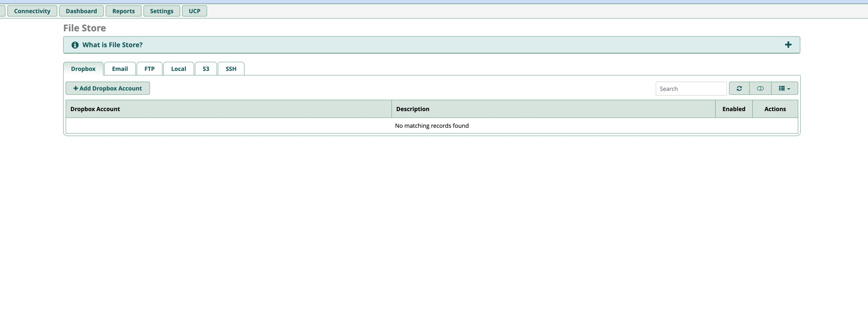Open the UCP menu

(x=194, y=11)
